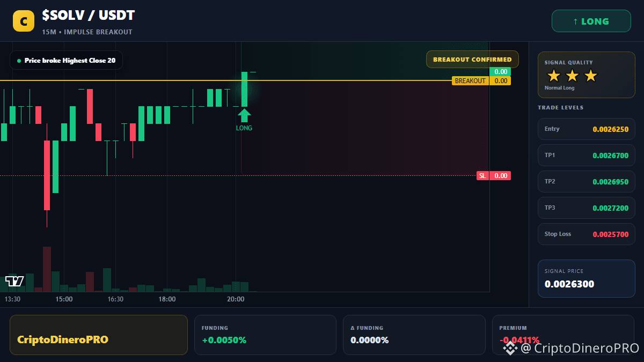Click the tallest red volume bar
Viewport: 644px width, 362px height.
click(x=47, y=269)
